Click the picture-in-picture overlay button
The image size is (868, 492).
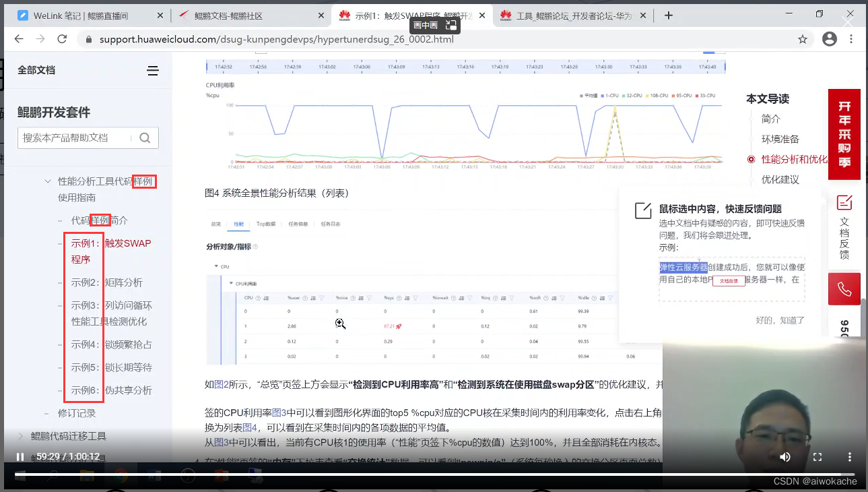[x=434, y=25]
